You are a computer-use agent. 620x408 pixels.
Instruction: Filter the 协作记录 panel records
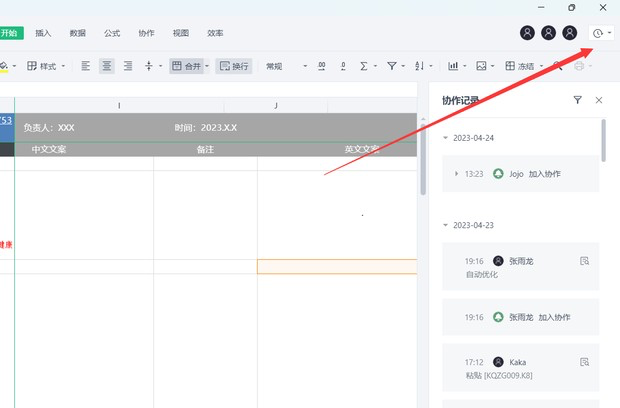[578, 100]
